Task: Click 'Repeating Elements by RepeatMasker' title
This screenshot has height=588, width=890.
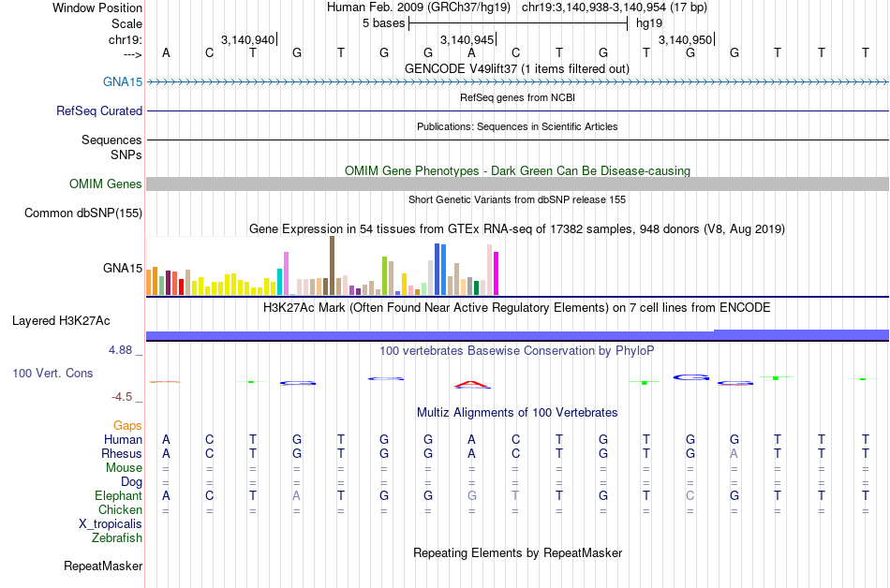Action: tap(518, 552)
